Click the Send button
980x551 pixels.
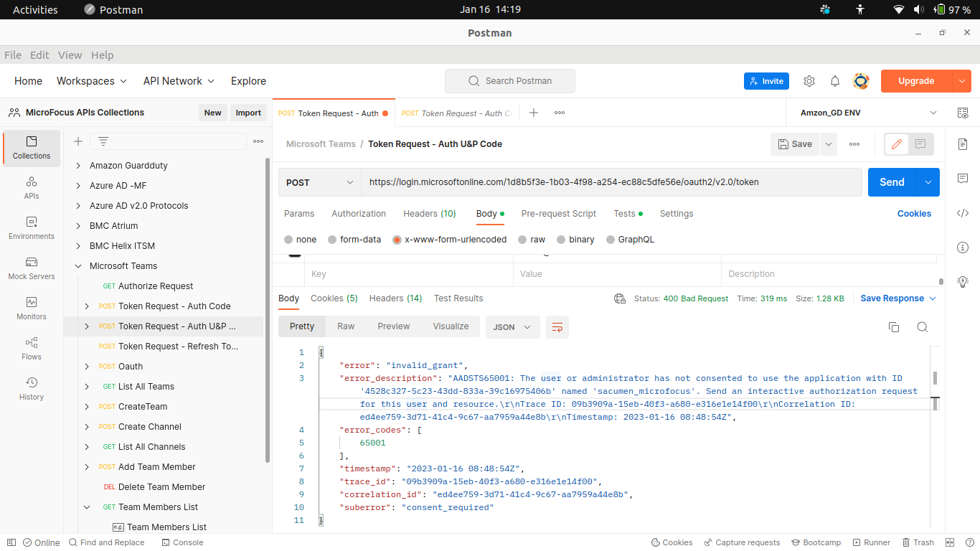coord(892,182)
